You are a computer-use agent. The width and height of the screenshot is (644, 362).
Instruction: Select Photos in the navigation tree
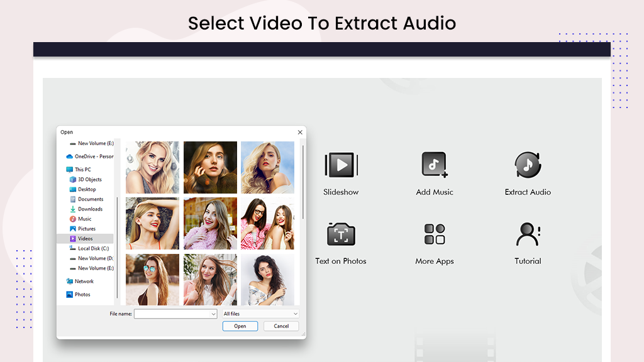82,294
